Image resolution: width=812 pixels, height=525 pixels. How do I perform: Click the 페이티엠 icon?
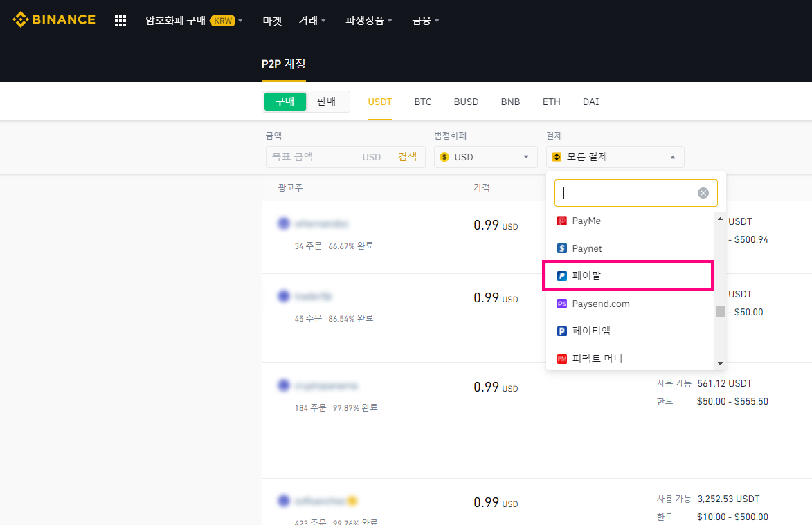click(x=562, y=331)
